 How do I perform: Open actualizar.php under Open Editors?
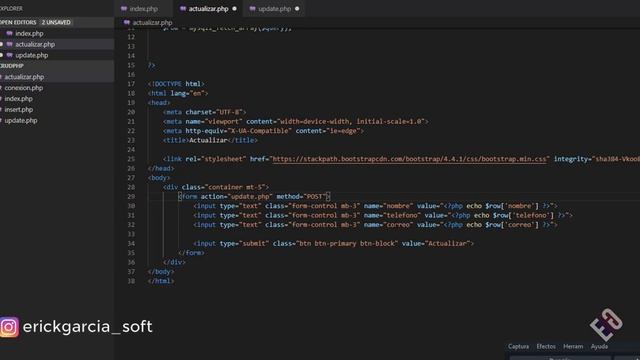pyautogui.click(x=35, y=44)
